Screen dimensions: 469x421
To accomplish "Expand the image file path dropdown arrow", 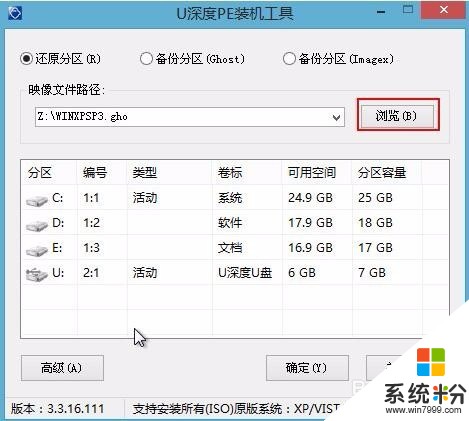I will click(x=336, y=117).
